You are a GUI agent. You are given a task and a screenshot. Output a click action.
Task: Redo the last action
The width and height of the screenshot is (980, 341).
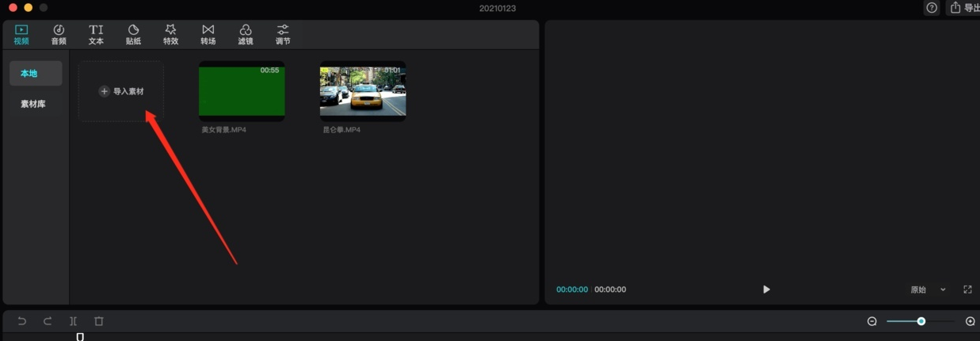click(x=48, y=321)
